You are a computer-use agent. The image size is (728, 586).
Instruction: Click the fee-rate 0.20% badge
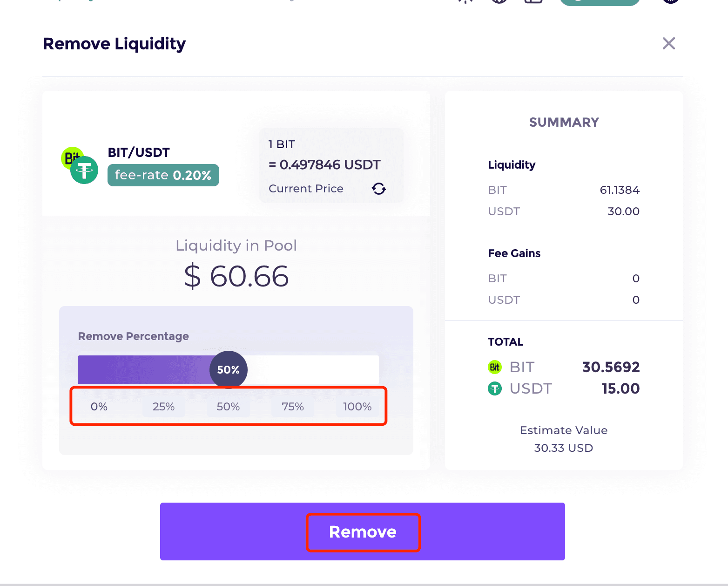(163, 175)
